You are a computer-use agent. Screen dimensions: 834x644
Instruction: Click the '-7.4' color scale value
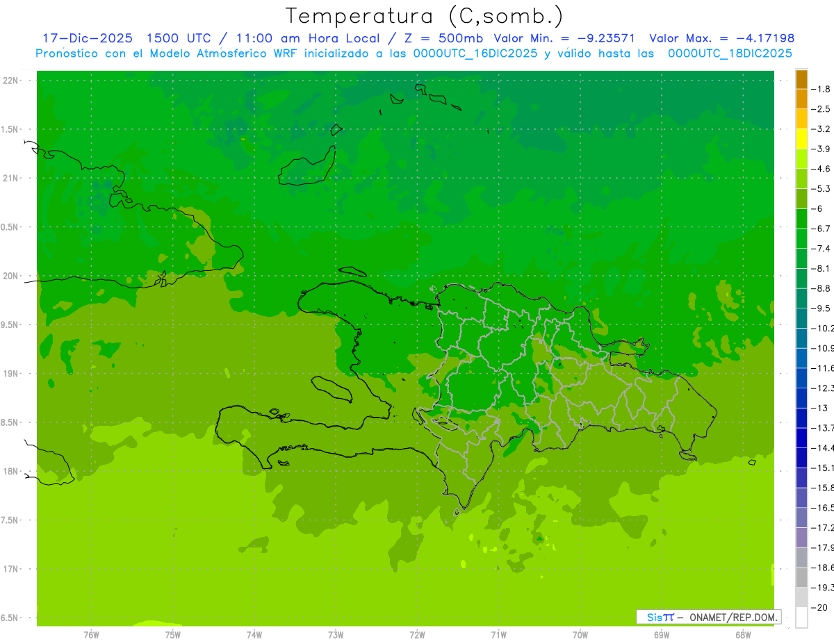point(821,249)
